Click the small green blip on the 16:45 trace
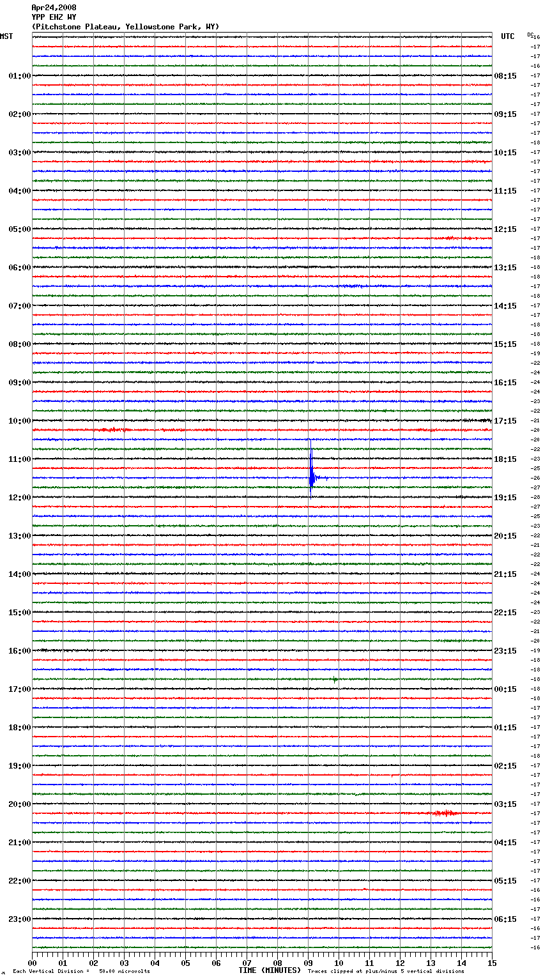The width and height of the screenshot is (543, 980). 335,679
